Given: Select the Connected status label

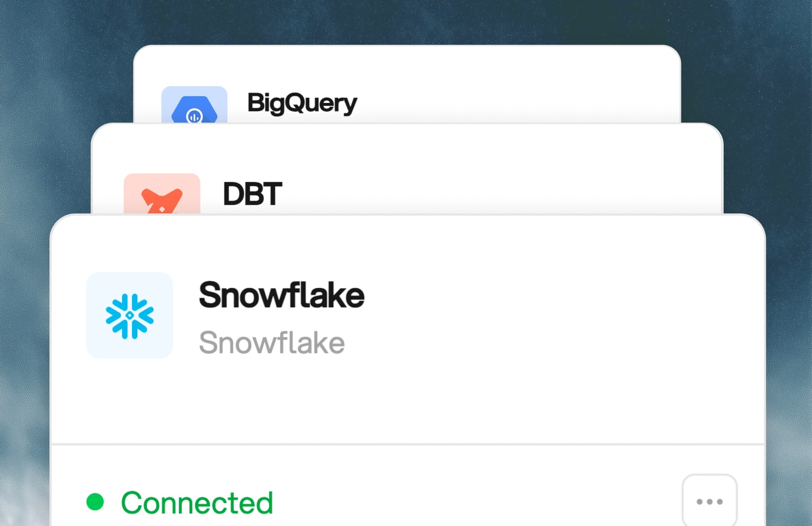Looking at the screenshot, I should click(x=197, y=503).
